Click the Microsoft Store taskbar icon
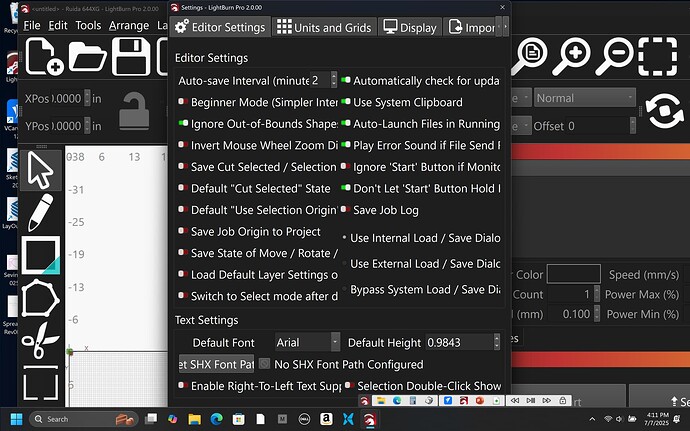The width and height of the screenshot is (690, 431). pos(239,419)
